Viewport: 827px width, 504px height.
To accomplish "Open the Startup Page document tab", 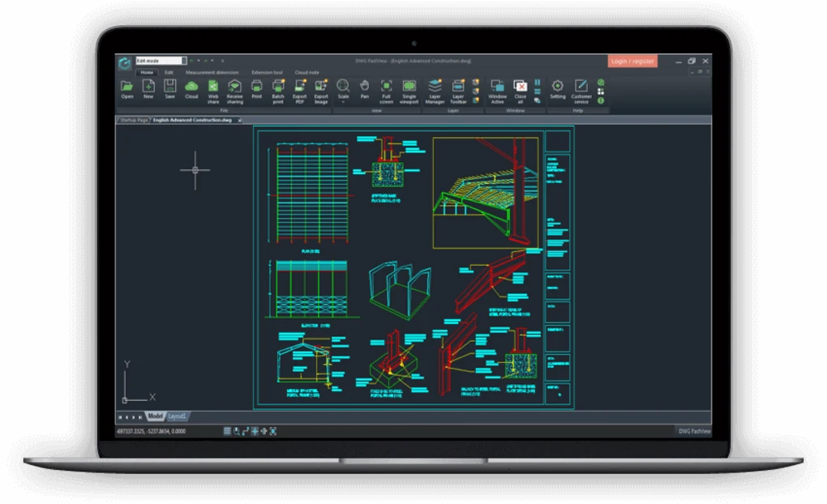I will coord(134,120).
